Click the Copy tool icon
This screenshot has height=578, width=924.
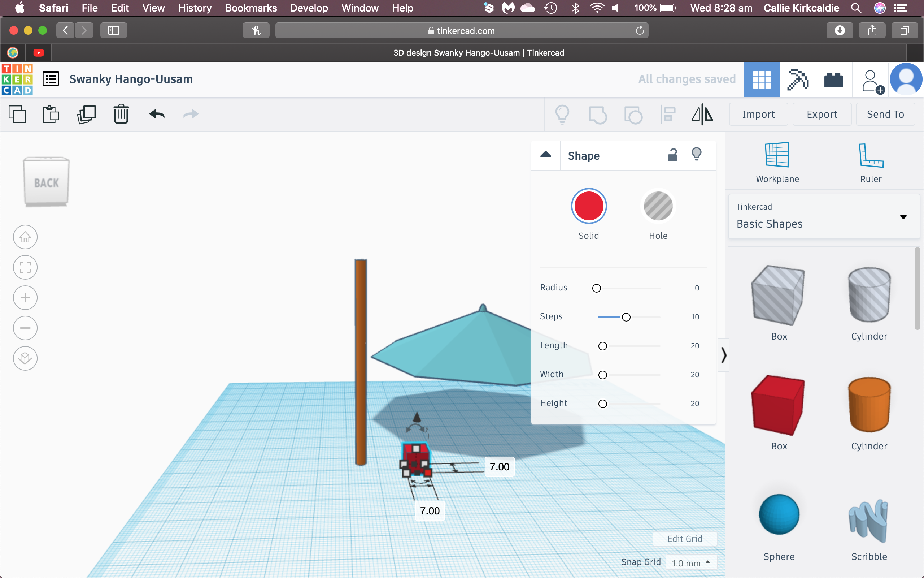pyautogui.click(x=17, y=114)
